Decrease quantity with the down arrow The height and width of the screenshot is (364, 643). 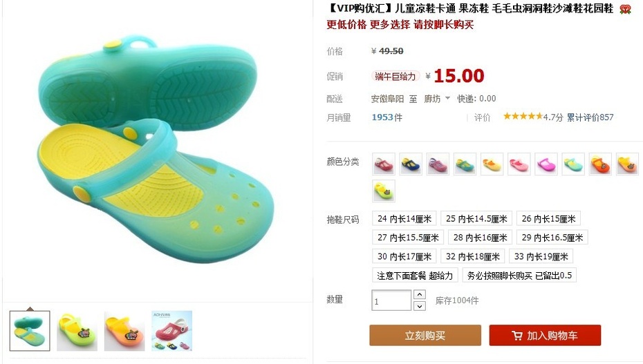tap(420, 306)
